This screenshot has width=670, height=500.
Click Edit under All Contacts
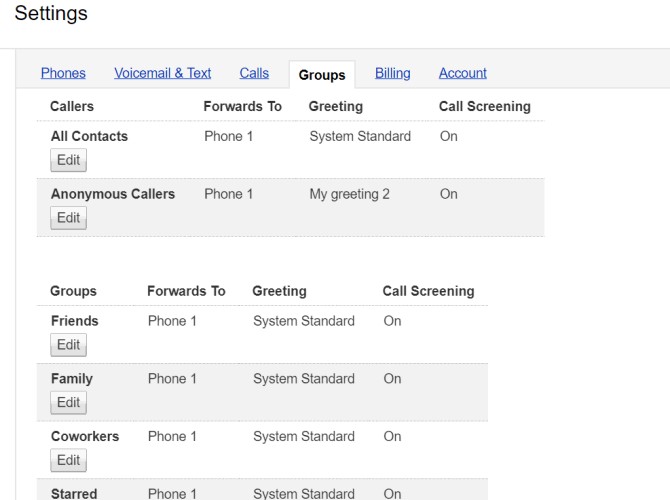point(68,160)
